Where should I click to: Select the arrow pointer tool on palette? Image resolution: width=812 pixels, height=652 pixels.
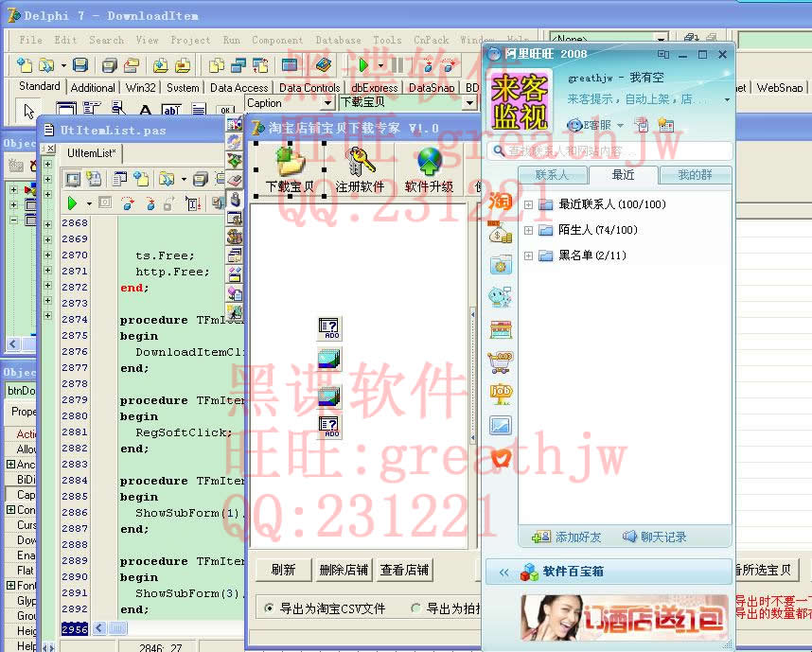pyautogui.click(x=29, y=111)
